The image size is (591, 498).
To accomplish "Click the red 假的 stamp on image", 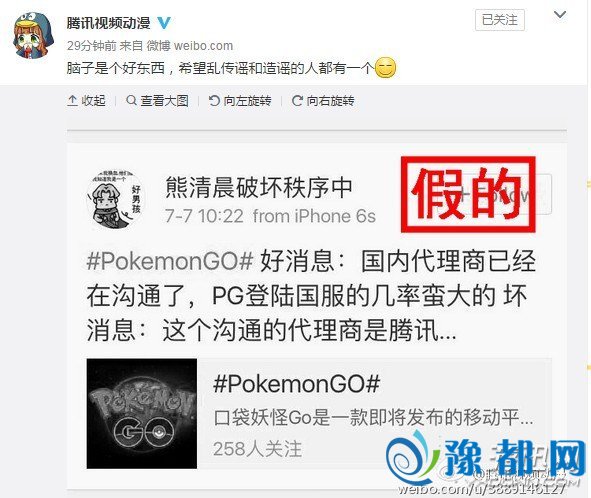I will tap(468, 195).
